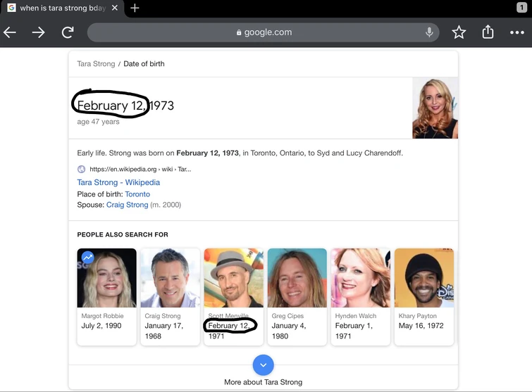Open the share sheet icon
This screenshot has width=532, height=392.
click(488, 32)
